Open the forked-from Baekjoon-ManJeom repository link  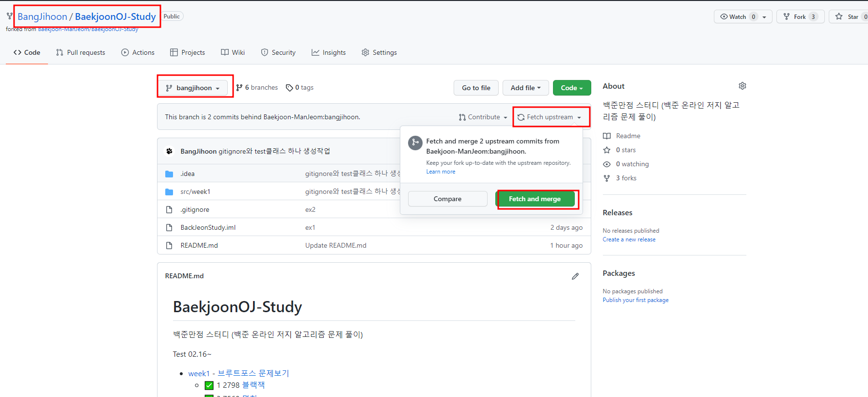[88, 29]
